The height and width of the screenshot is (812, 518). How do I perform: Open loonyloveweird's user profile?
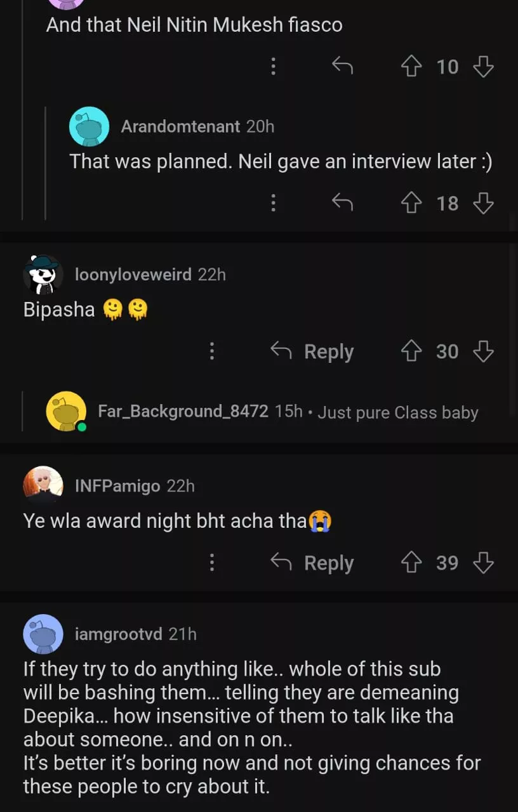133,275
